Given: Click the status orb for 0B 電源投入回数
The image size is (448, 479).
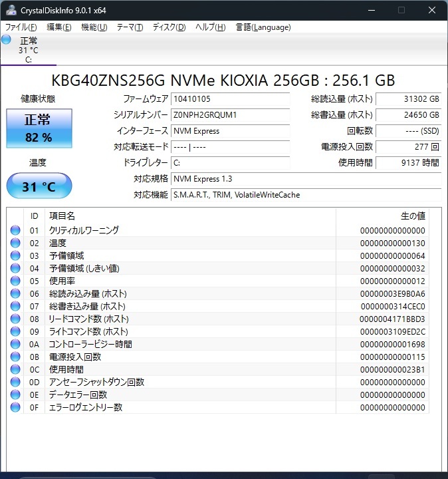Looking at the screenshot, I should tap(15, 357).
